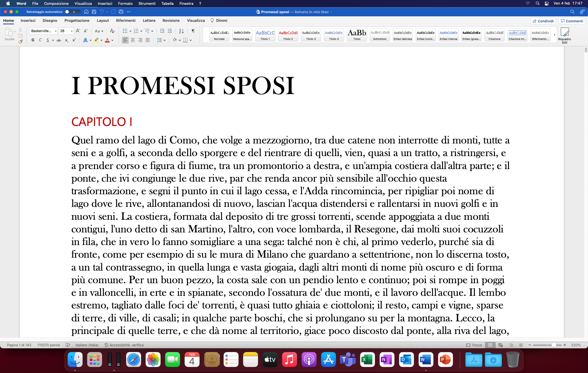Screen dimensions: 588x373
Task: Click the subscript x₂ icon
Action: tap(67, 40)
